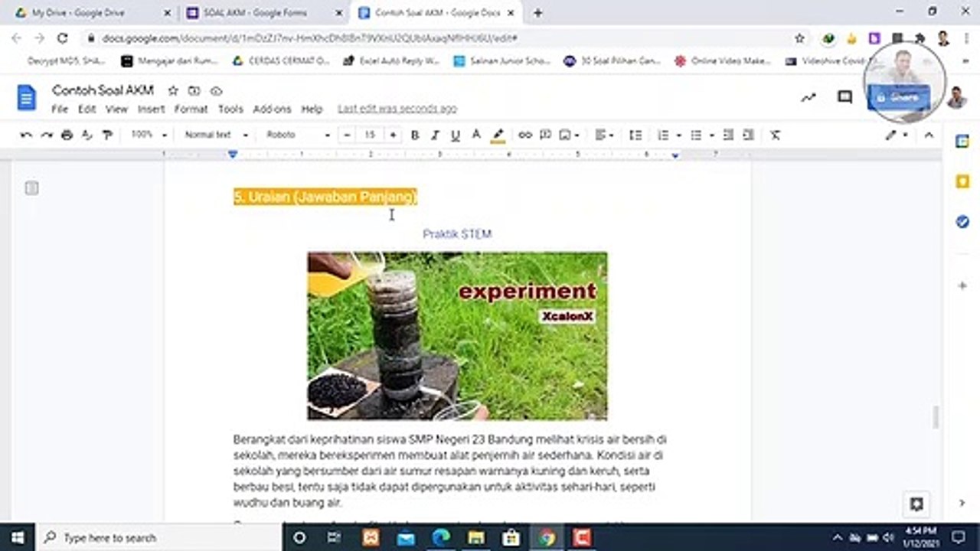Hide the menus with the chevron

(929, 135)
